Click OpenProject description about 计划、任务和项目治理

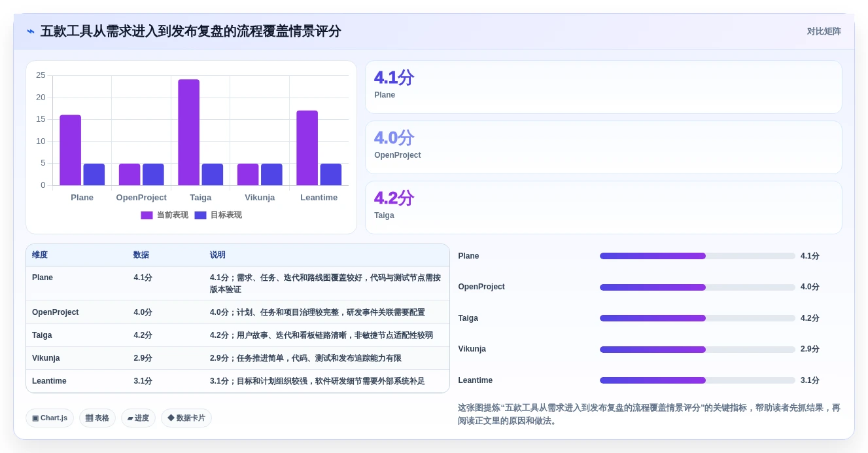click(317, 312)
